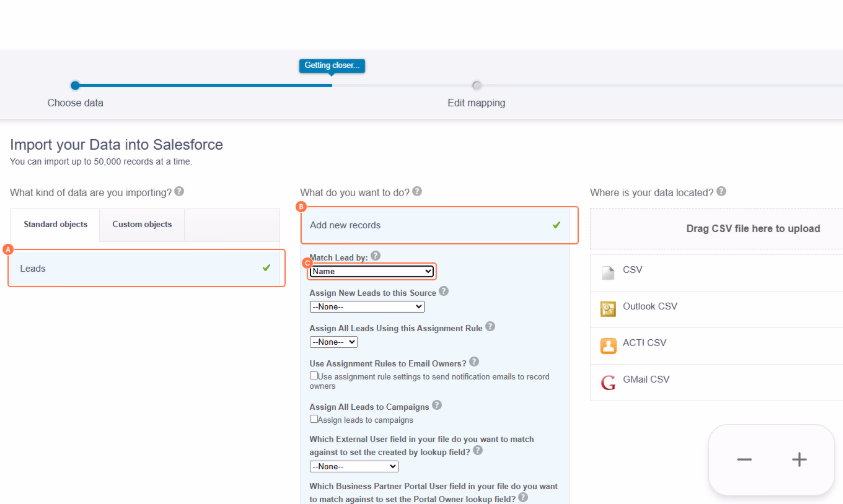Open the Assignment Rule dropdown
Image resolution: width=843 pixels, height=504 pixels.
pyautogui.click(x=333, y=342)
